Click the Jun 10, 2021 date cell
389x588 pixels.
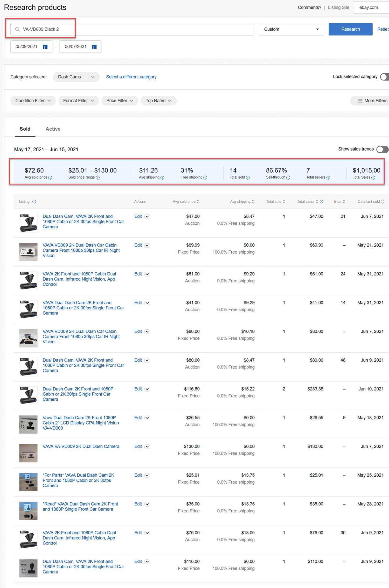(371, 389)
